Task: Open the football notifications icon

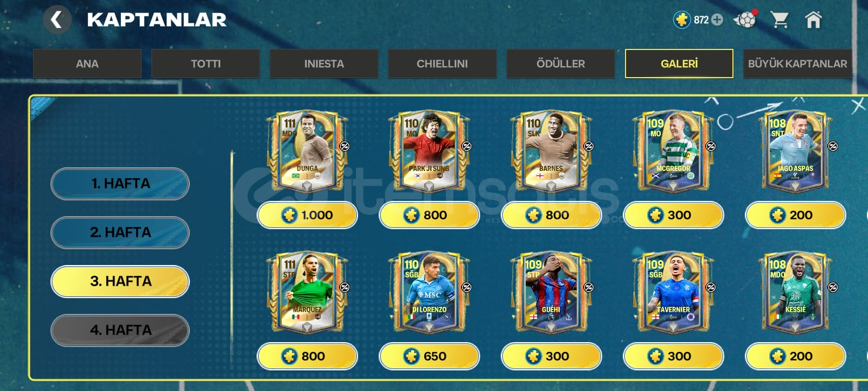Action: click(745, 20)
